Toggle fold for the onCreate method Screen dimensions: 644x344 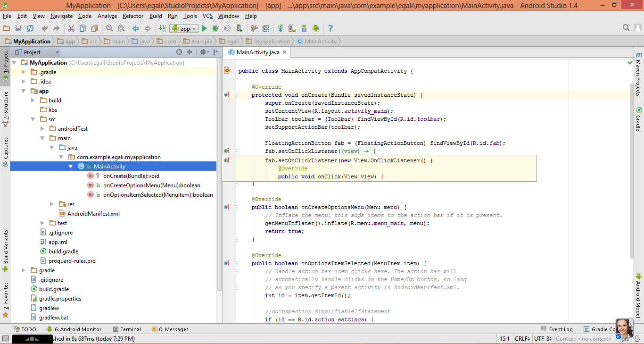coord(236,95)
